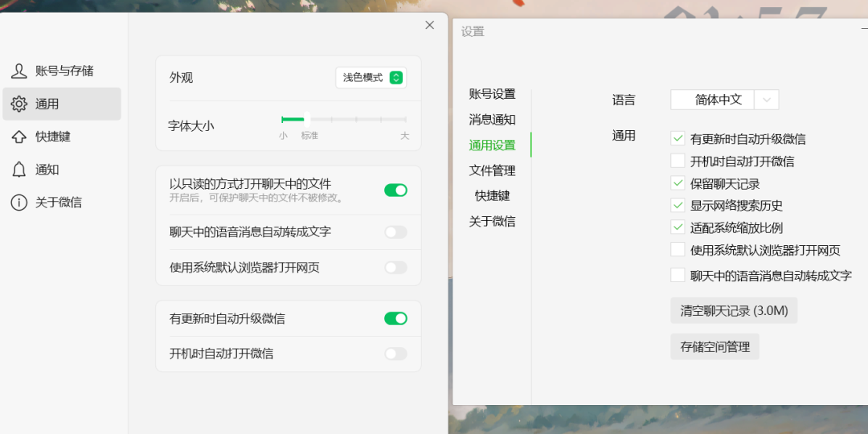Image resolution: width=868 pixels, height=434 pixels.
Task: Select 通用设置 tab in 设置 window
Action: pyautogui.click(x=492, y=145)
